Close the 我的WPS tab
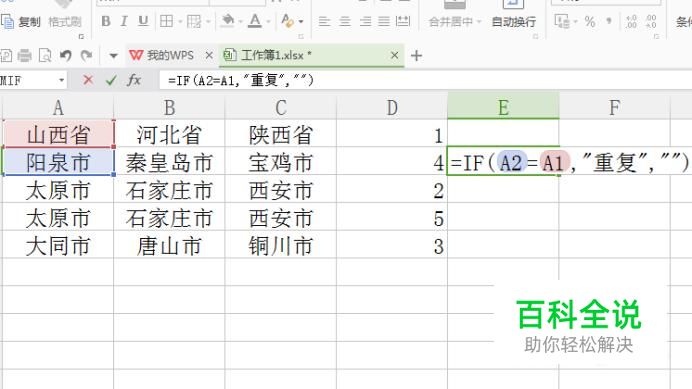 point(209,55)
